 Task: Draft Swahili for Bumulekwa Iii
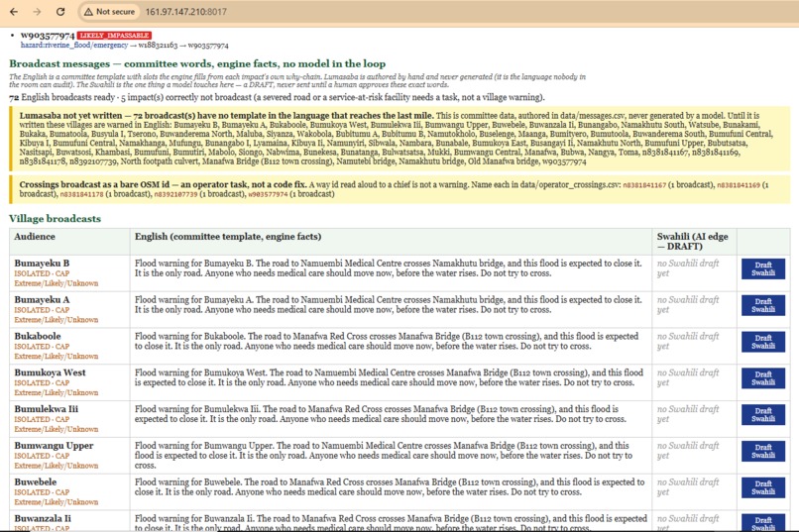coord(763,414)
